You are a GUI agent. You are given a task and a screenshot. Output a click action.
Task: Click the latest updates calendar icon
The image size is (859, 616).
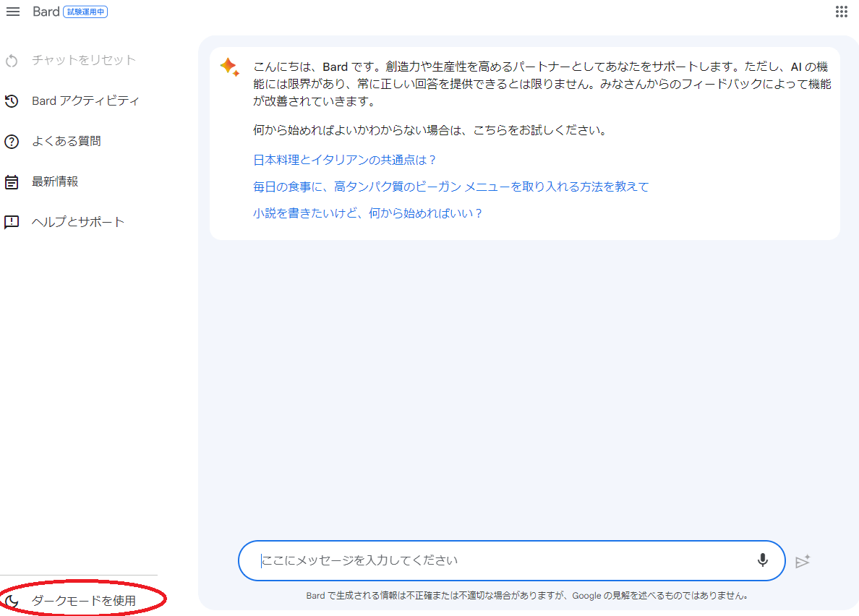[12, 181]
